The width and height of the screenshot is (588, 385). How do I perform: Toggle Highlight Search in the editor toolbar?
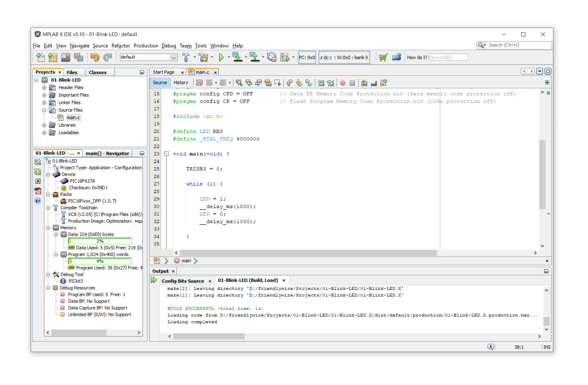click(268, 83)
